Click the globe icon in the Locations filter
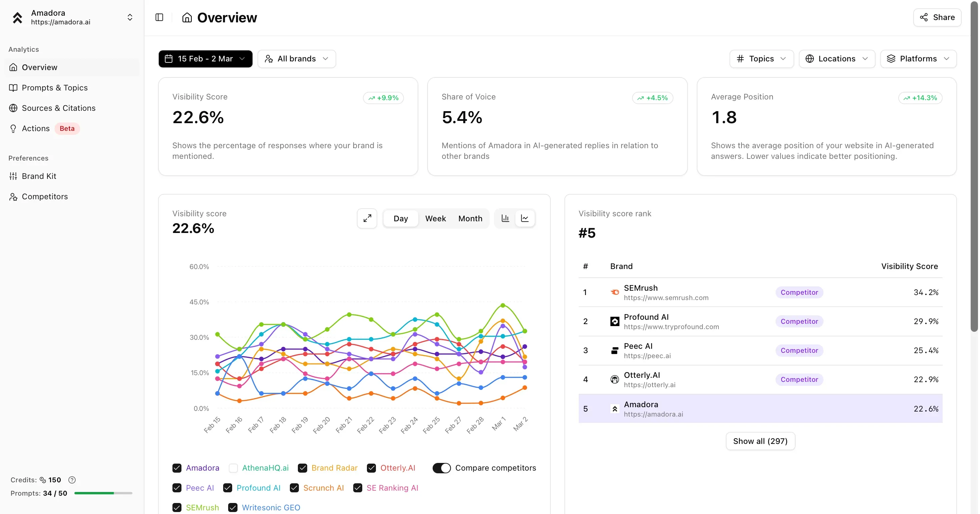 [810, 59]
